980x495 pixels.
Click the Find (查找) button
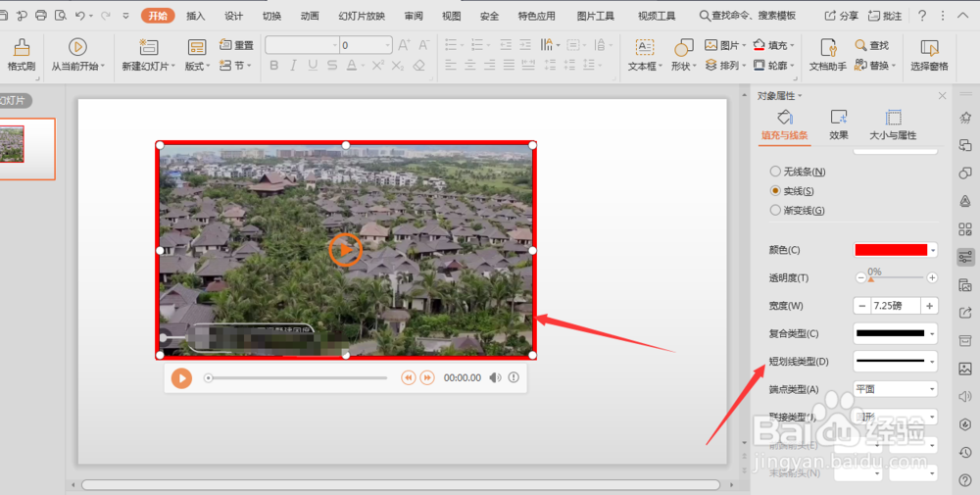pyautogui.click(x=872, y=45)
